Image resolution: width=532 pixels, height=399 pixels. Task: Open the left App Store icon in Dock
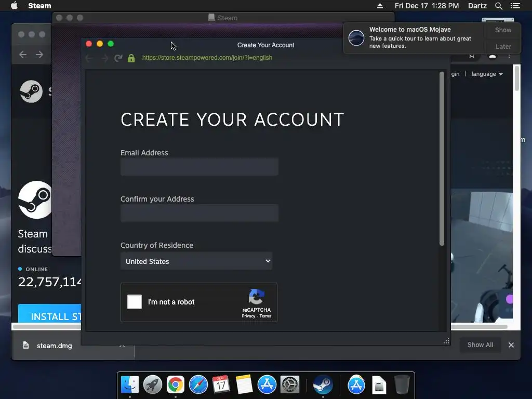pos(267,384)
